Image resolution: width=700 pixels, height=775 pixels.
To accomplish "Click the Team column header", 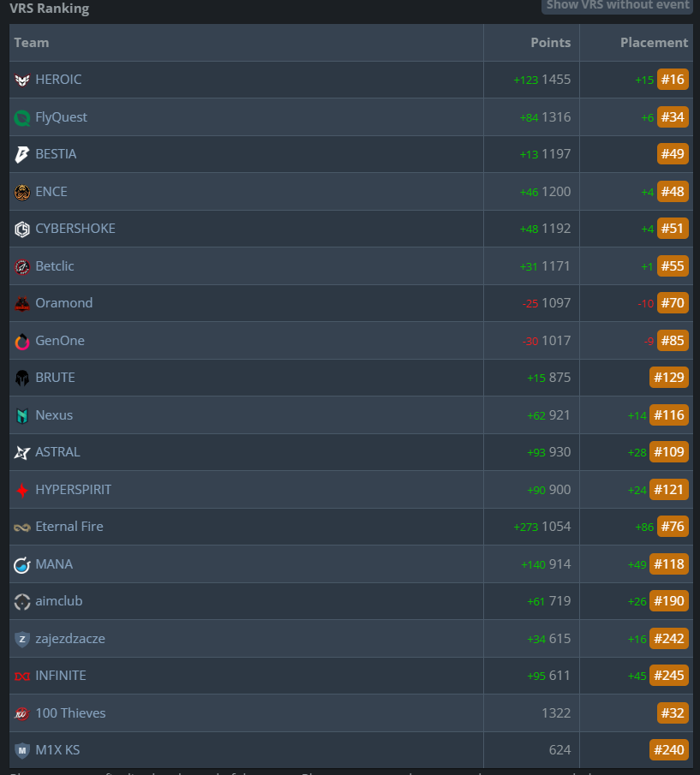I will pos(32,43).
